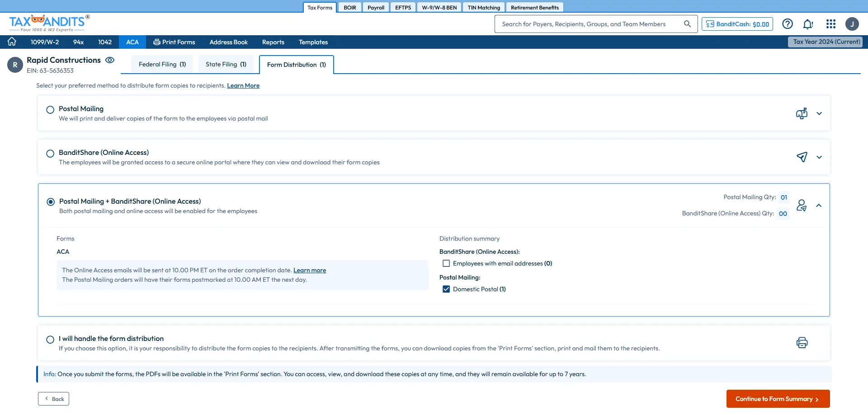This screenshot has width=868, height=415.
Task: Uncheck the Domestic Postal checkbox
Action: [x=446, y=289]
